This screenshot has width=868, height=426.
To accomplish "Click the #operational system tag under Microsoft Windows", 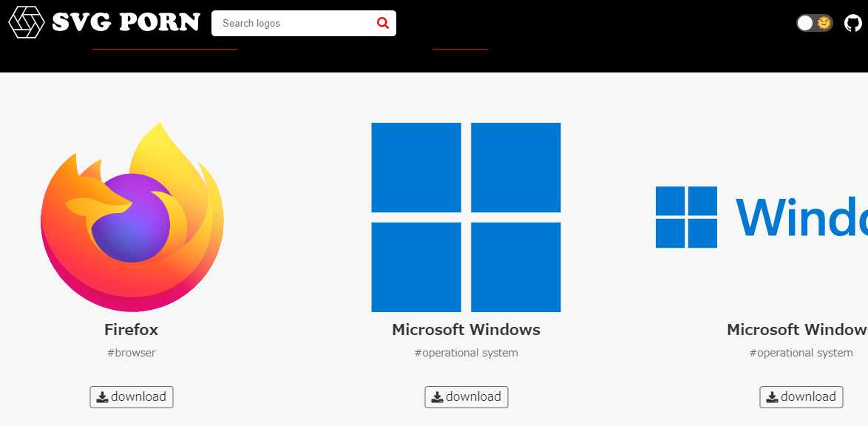I will tap(467, 353).
